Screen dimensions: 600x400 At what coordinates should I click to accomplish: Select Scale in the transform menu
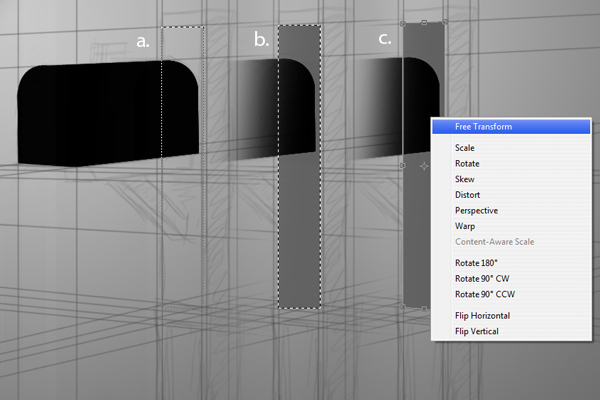tap(511, 148)
